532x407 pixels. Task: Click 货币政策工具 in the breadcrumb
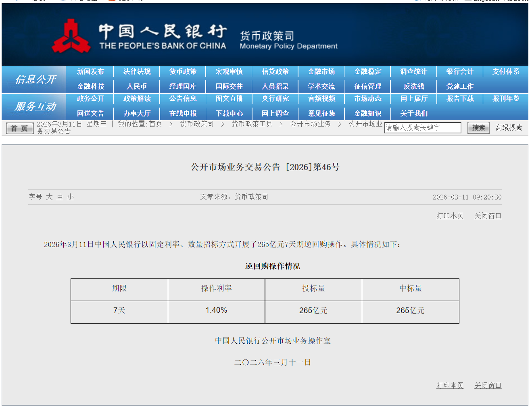point(252,124)
